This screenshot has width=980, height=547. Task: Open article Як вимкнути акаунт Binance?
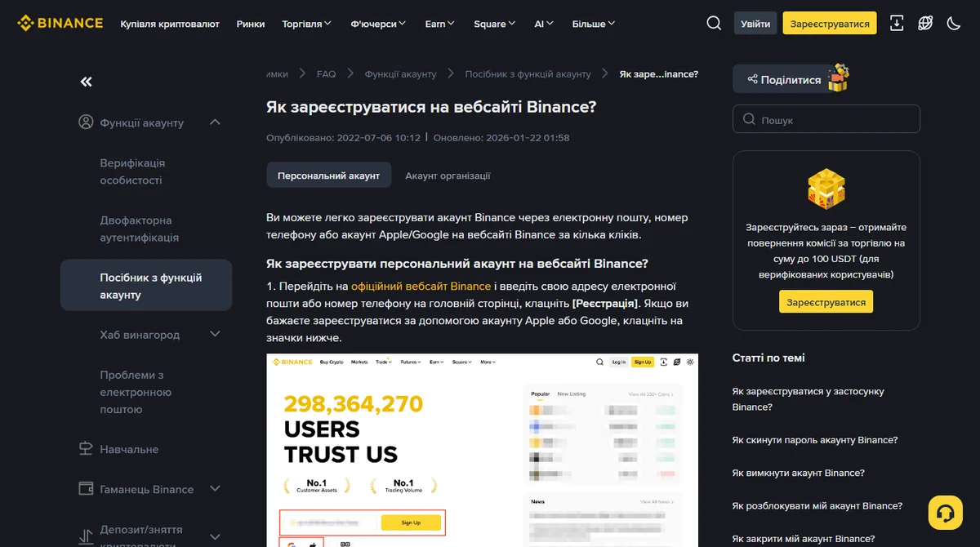tap(798, 473)
